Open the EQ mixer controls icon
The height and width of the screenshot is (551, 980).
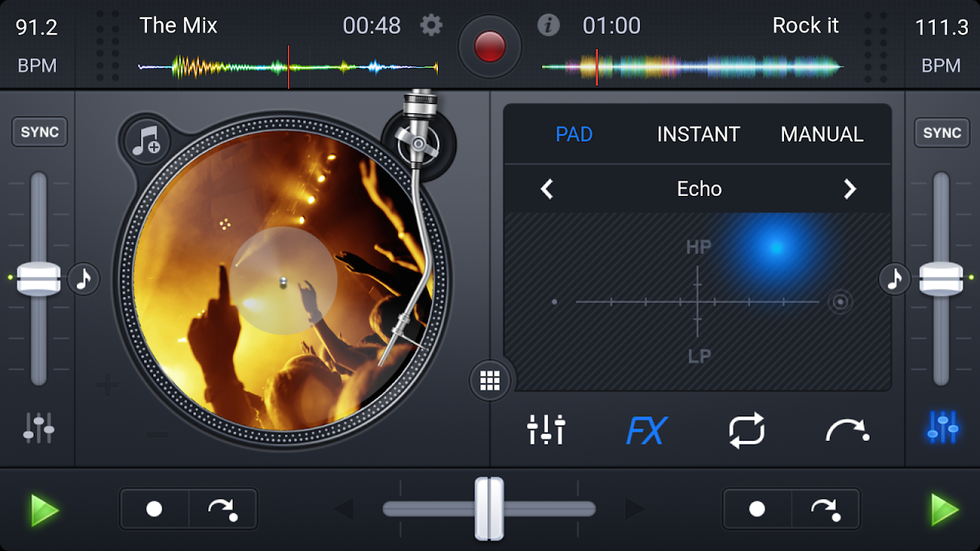547,431
